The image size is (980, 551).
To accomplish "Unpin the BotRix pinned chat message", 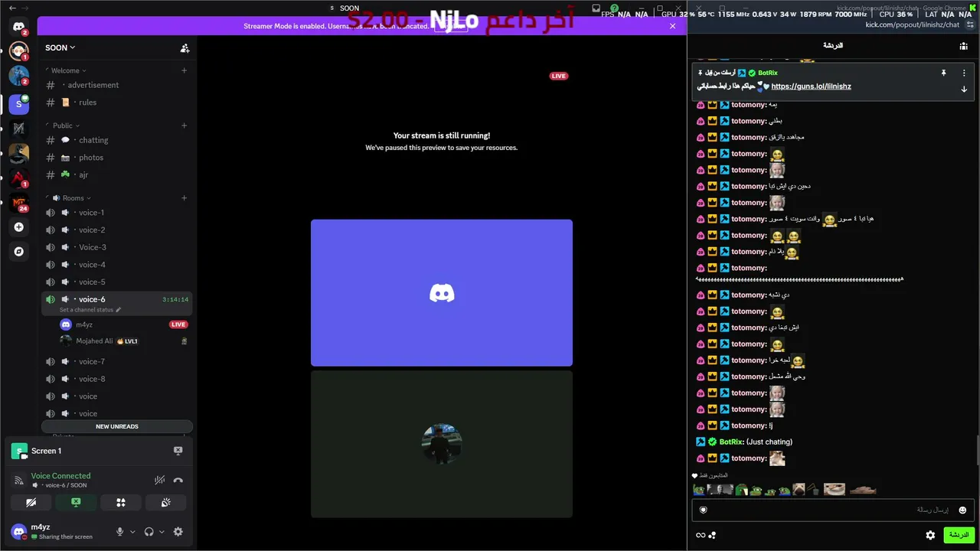I will point(944,73).
